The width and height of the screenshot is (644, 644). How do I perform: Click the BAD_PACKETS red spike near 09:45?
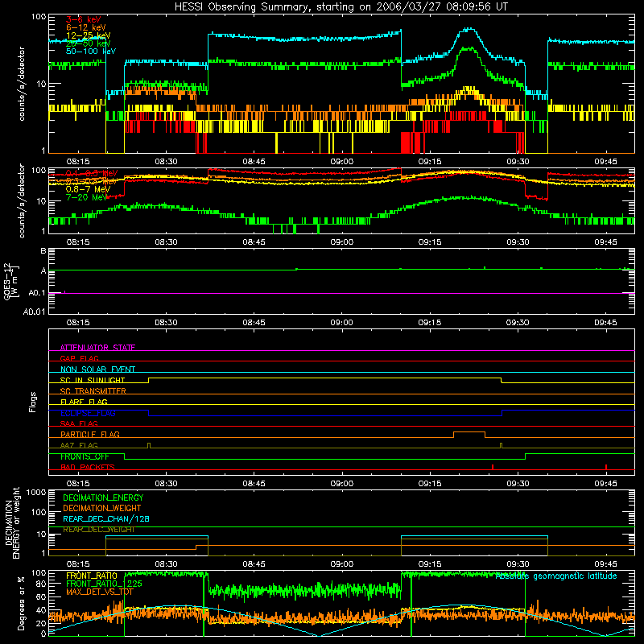coord(606,467)
